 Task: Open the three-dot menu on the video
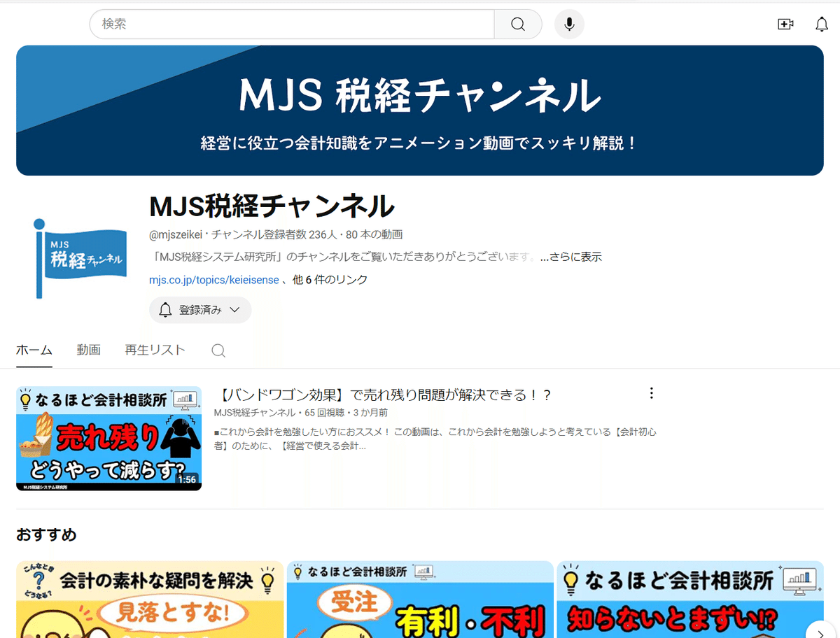click(652, 393)
